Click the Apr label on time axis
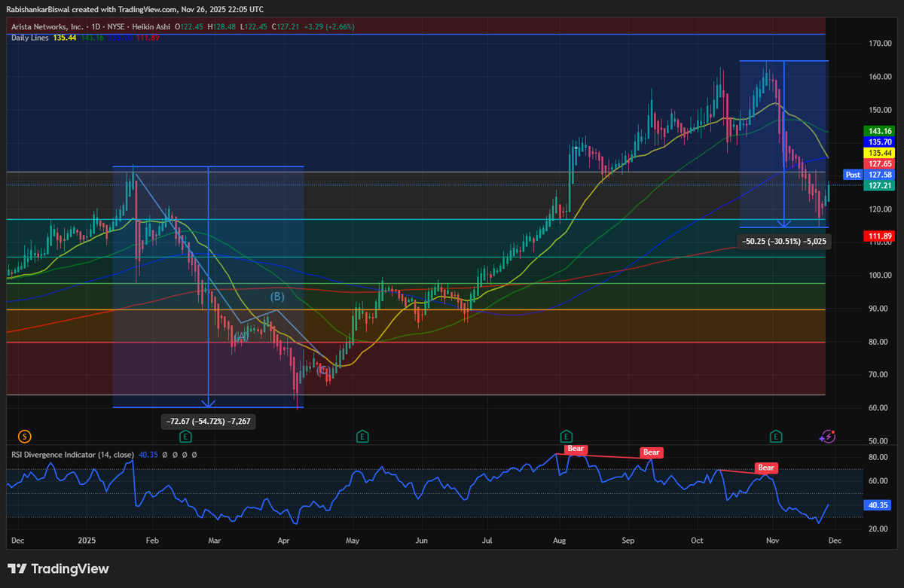 tap(284, 541)
